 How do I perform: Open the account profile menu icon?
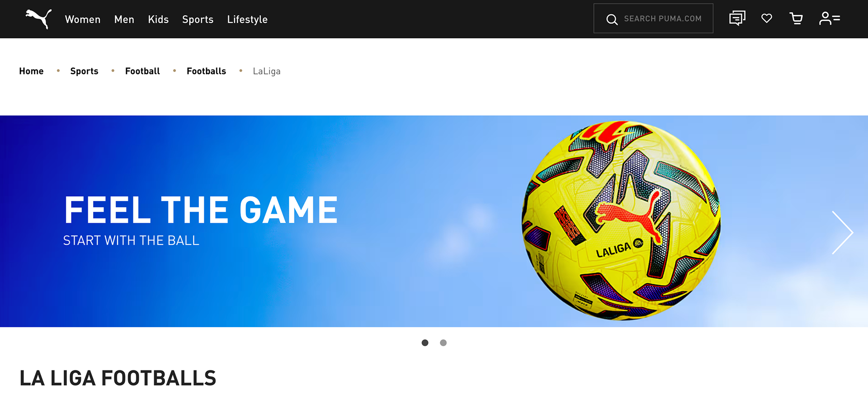830,19
